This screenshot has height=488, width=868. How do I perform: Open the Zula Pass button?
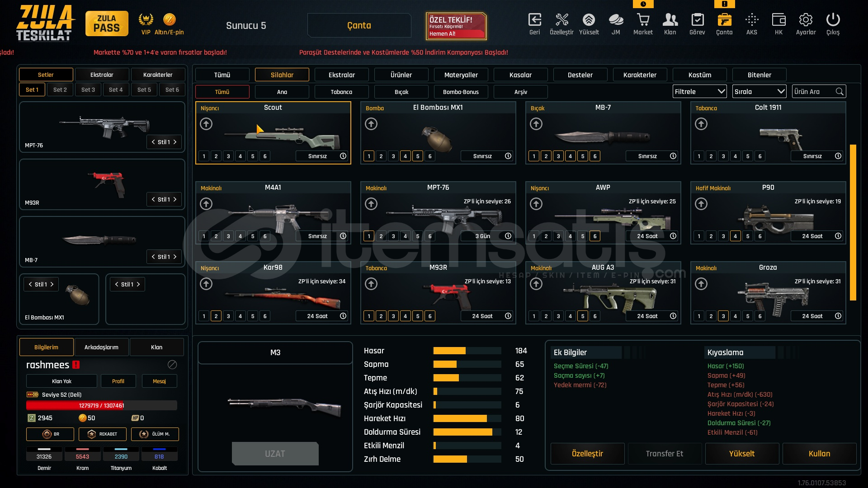pyautogui.click(x=107, y=23)
